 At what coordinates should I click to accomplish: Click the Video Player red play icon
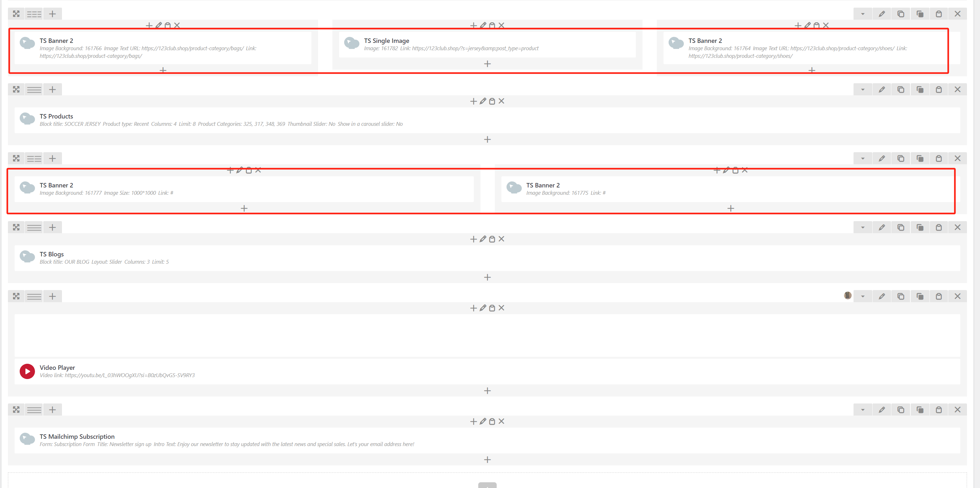tap(27, 371)
